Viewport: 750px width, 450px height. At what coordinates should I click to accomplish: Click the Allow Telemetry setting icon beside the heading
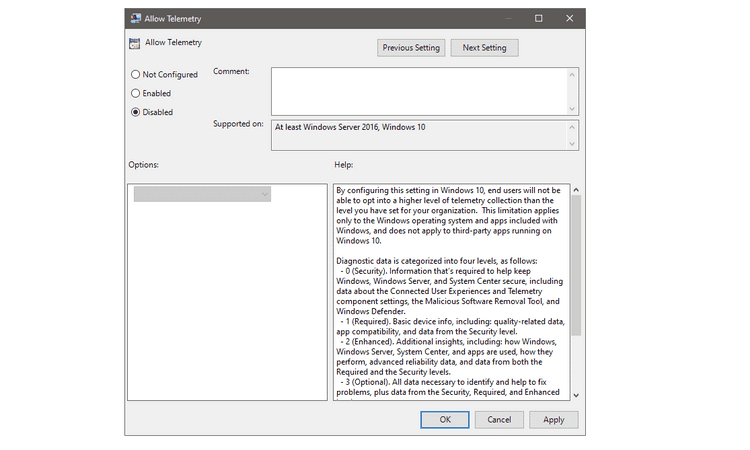pos(135,43)
